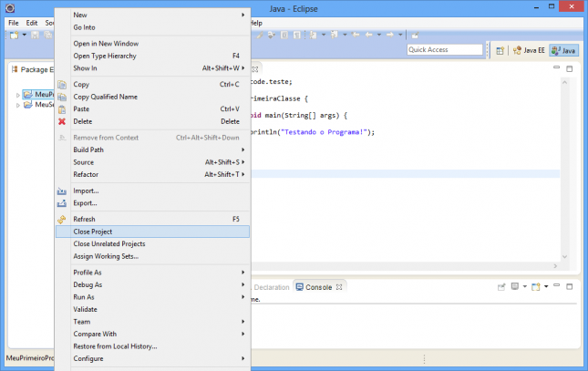Screen dimensions: 588x371
Task: Click the Pin Console icon
Action: [501, 287]
